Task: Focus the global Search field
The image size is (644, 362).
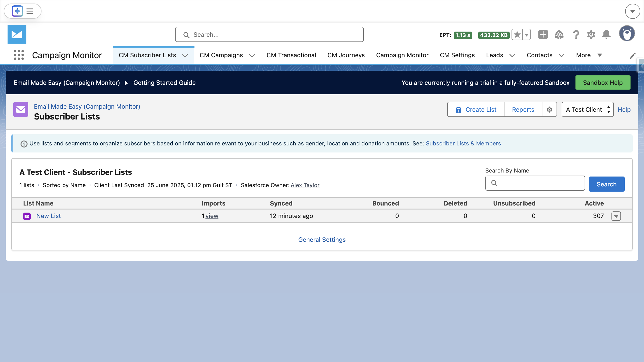Action: (x=269, y=34)
